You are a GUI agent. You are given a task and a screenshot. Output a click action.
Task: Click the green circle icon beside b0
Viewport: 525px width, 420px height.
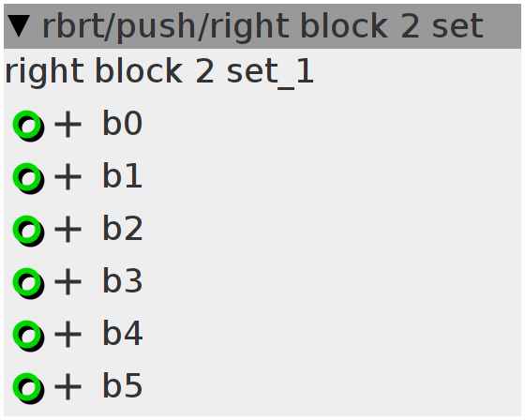(x=28, y=126)
